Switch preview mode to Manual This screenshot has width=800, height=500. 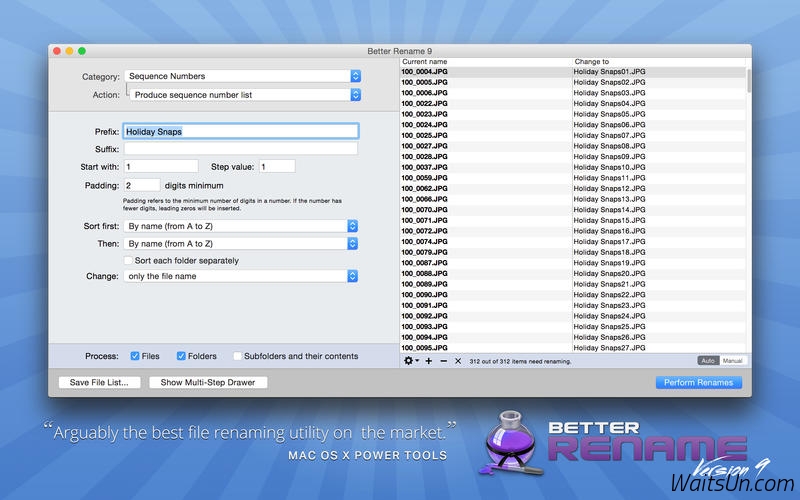733,361
